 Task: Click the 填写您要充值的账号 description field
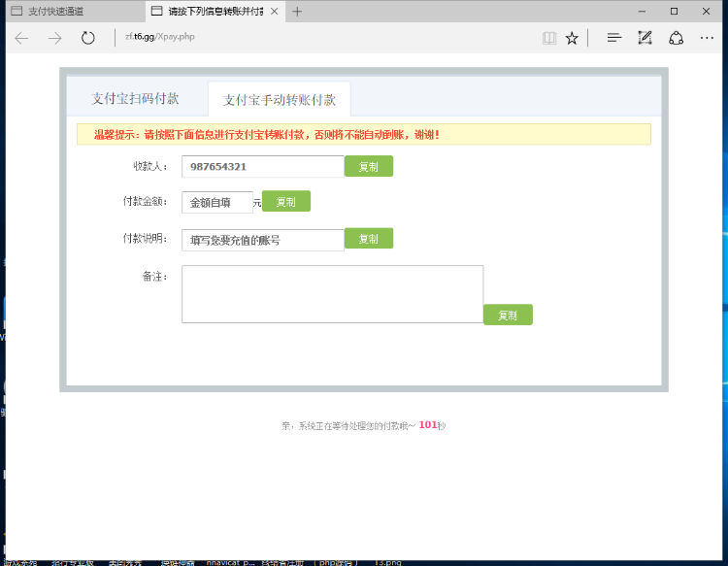tap(263, 240)
